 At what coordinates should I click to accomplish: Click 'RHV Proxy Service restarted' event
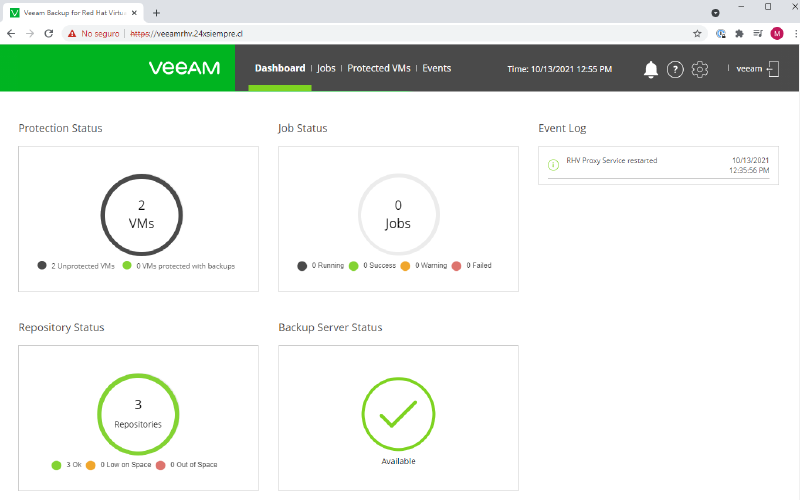point(611,160)
